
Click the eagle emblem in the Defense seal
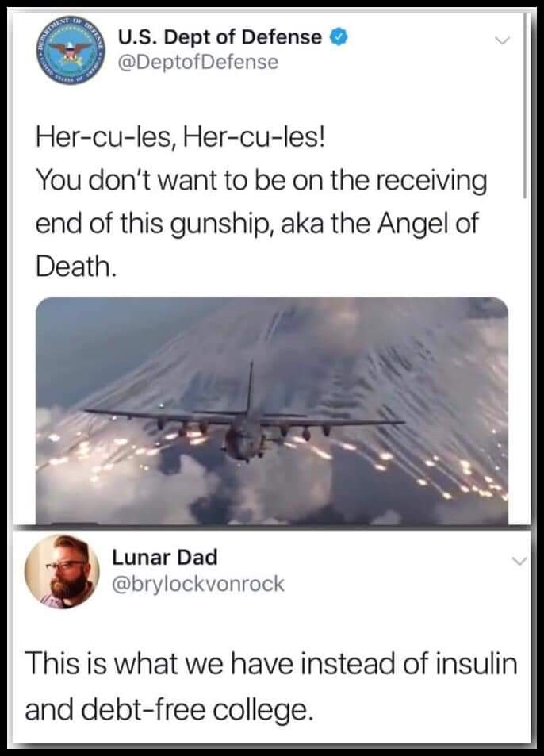tap(71, 50)
